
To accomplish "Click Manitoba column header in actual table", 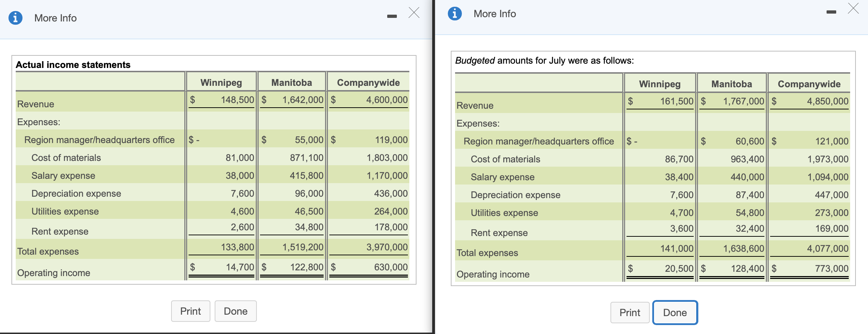I will 291,83.
